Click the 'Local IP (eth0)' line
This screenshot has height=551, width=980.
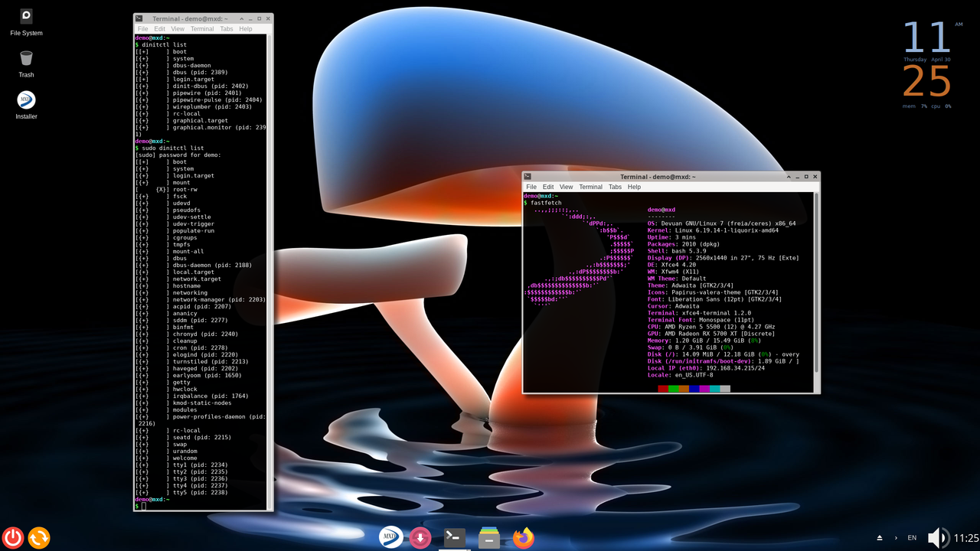[706, 368]
